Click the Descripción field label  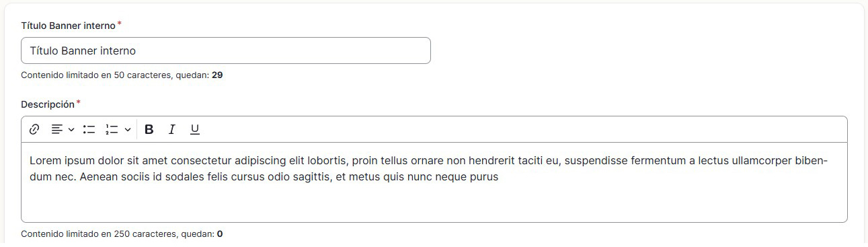coord(48,104)
